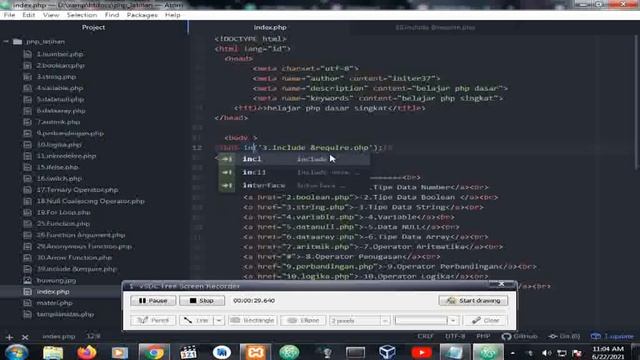Open the Packages menu
Screen dimensions: 640x360
[x=142, y=15]
